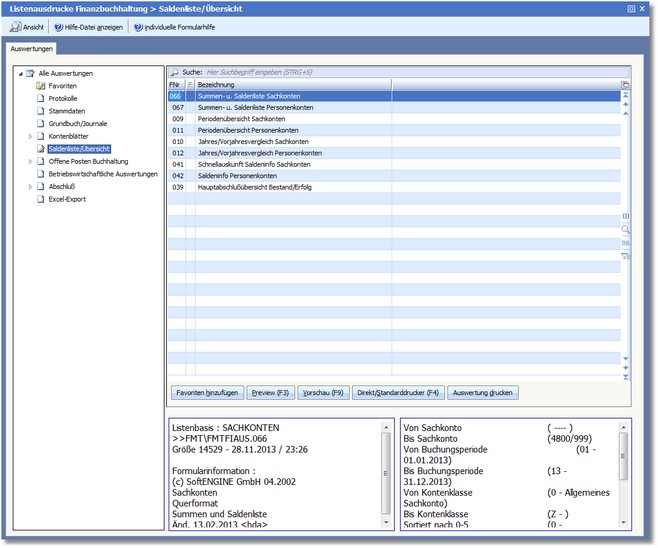Viewport: 658px width, 548px height.
Task: Expand the Kontenblätter tree node
Action: point(30,136)
